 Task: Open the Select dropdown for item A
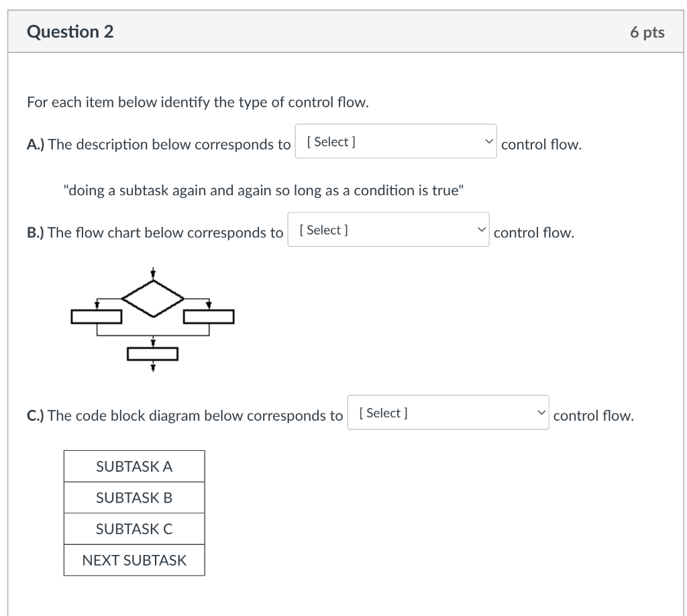396,142
